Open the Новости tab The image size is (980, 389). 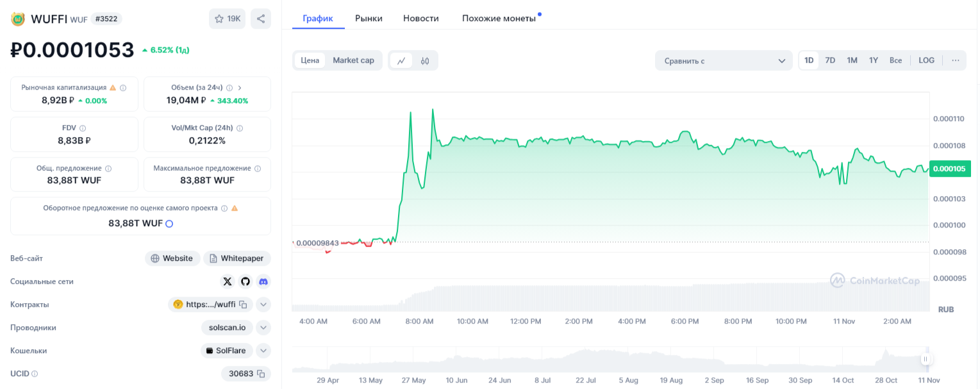pos(421,18)
